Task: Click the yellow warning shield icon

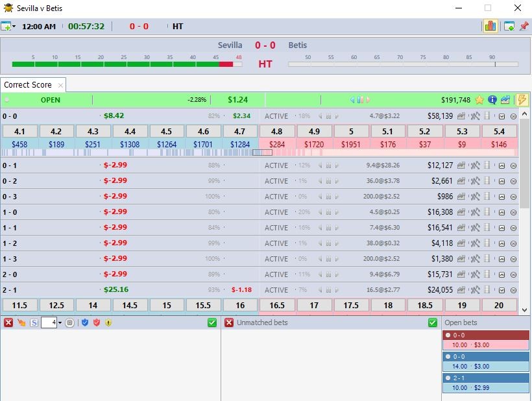Action: pyautogui.click(x=108, y=322)
